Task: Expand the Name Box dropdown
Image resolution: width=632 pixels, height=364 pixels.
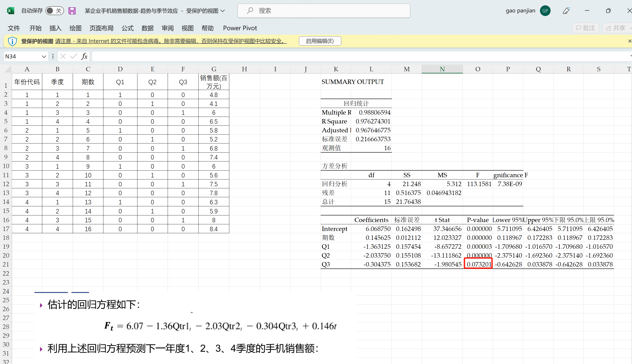Action: click(x=44, y=56)
